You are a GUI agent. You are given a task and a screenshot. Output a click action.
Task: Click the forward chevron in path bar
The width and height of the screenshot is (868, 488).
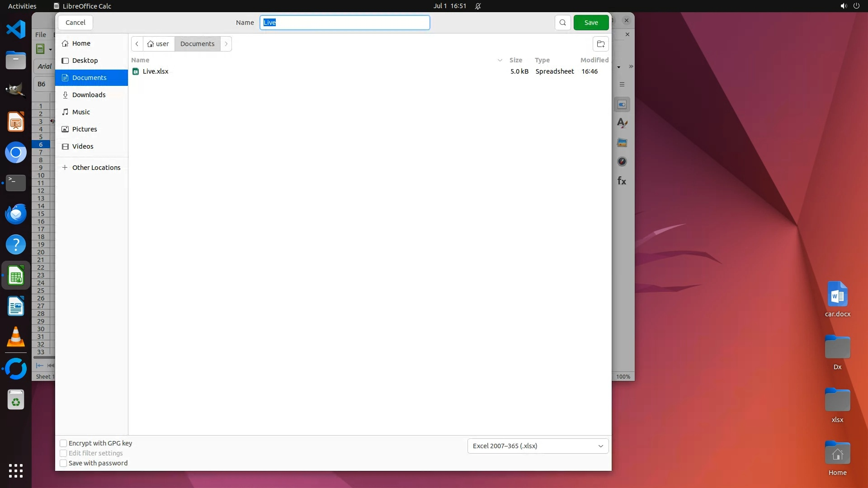(x=226, y=44)
